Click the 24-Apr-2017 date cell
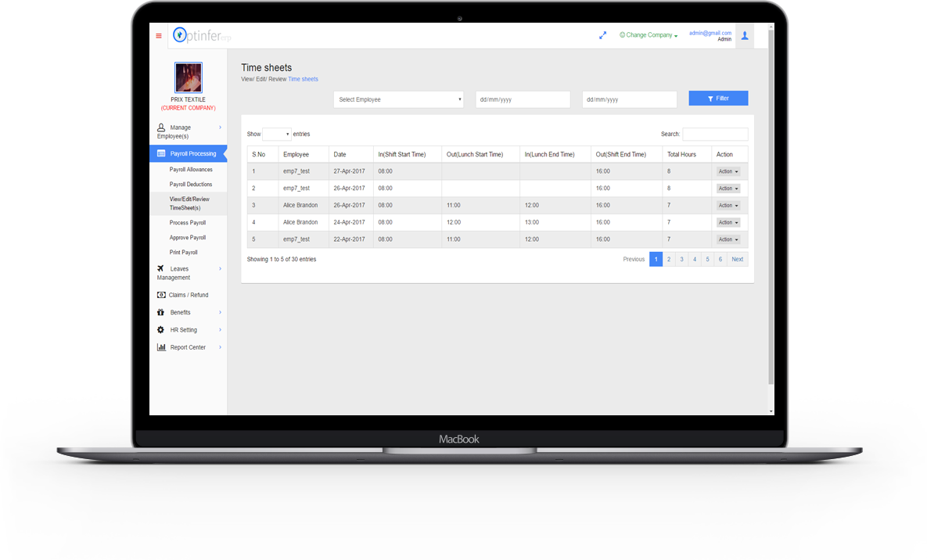Viewport: 927px width, 560px height. 350,222
